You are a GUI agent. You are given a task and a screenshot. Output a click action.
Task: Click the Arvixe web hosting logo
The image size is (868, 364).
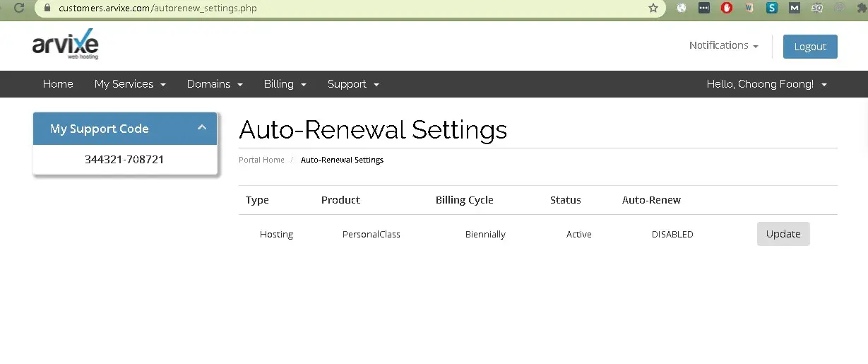(x=65, y=45)
